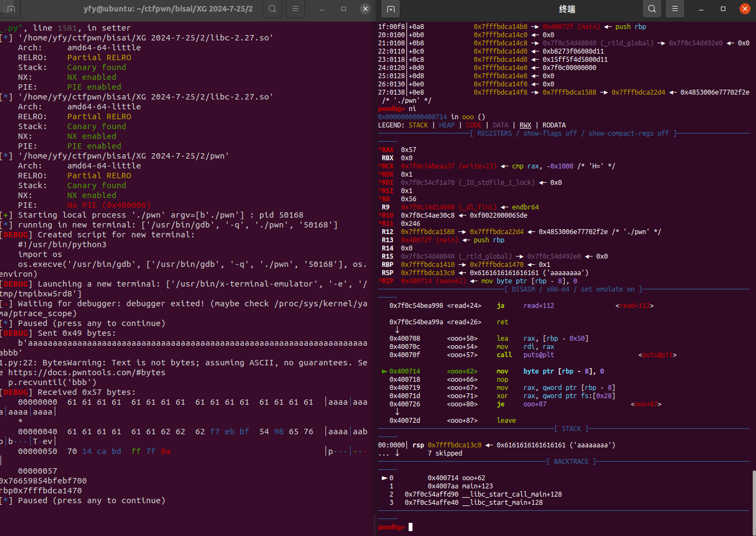
Task: Click the docs.pwntools.com/#bytes URL
Action: [x=86, y=372]
